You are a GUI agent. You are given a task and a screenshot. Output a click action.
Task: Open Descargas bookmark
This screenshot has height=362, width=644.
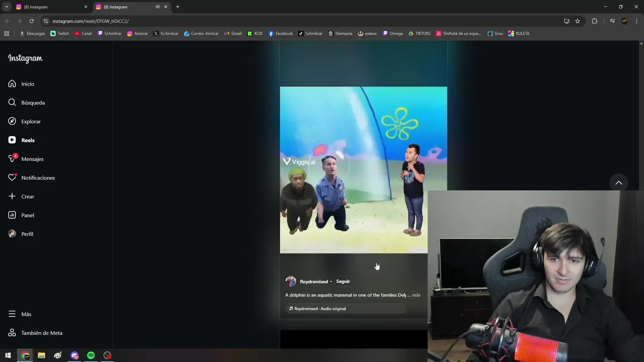32,34
